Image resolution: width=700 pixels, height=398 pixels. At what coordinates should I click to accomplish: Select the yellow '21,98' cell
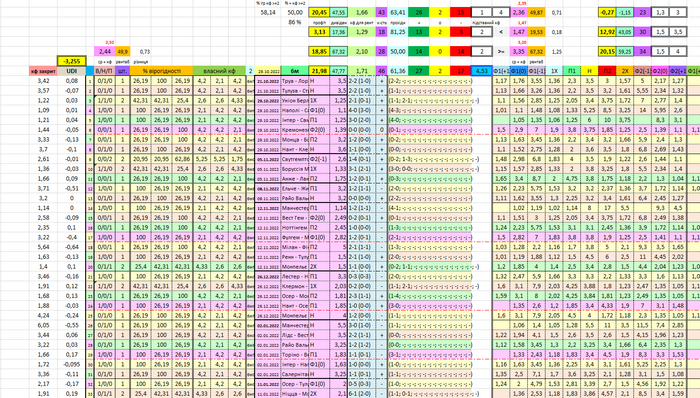pyautogui.click(x=319, y=71)
